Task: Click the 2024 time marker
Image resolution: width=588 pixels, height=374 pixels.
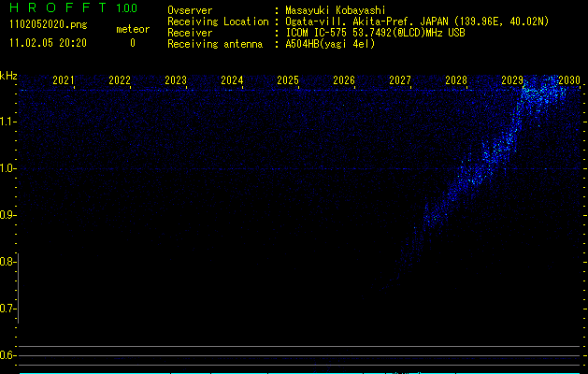Action: 232,80
